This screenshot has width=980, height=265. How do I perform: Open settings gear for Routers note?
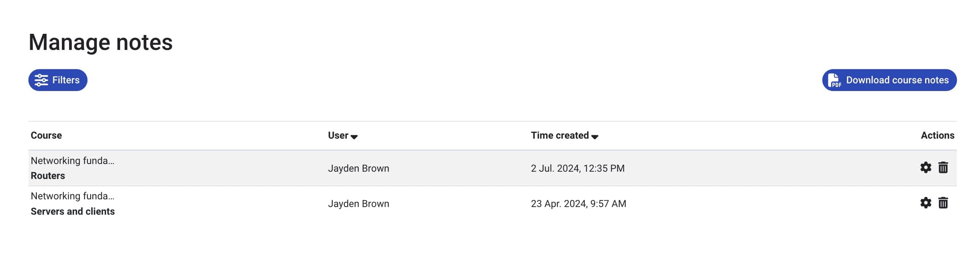click(926, 167)
